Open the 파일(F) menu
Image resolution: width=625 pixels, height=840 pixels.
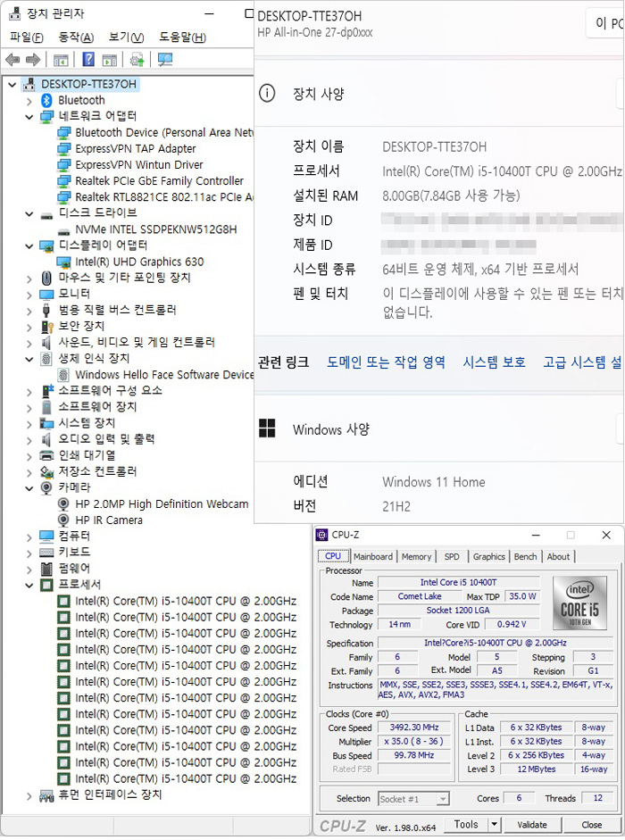tap(27, 37)
